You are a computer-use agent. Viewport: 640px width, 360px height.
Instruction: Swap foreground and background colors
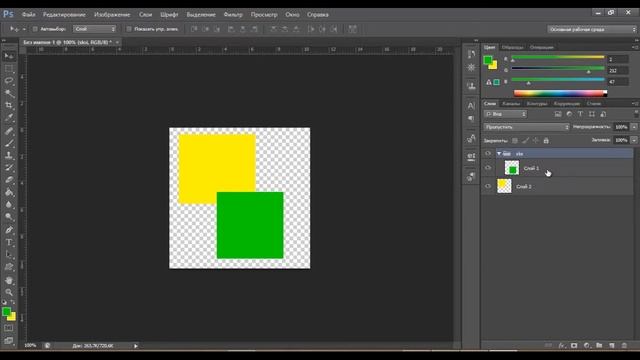(13, 302)
